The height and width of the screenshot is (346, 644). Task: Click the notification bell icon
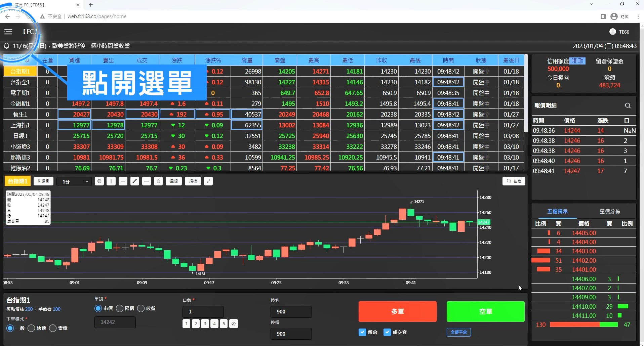click(6, 46)
